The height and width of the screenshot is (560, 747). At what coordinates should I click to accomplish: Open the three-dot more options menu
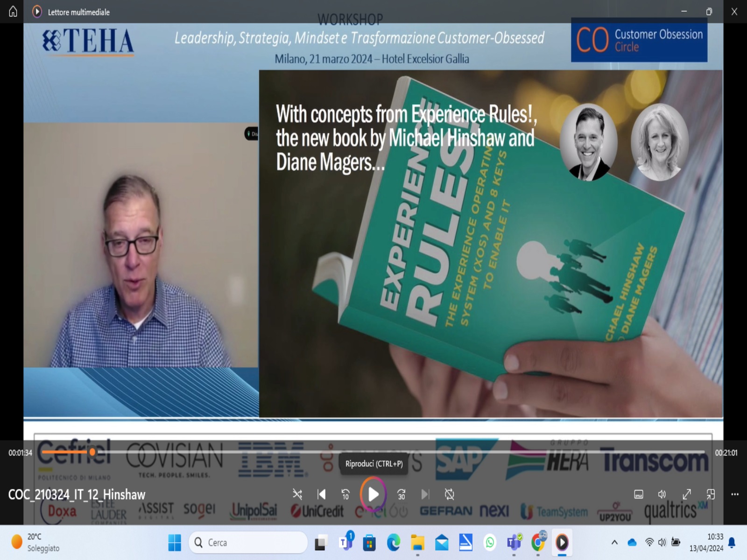735,494
